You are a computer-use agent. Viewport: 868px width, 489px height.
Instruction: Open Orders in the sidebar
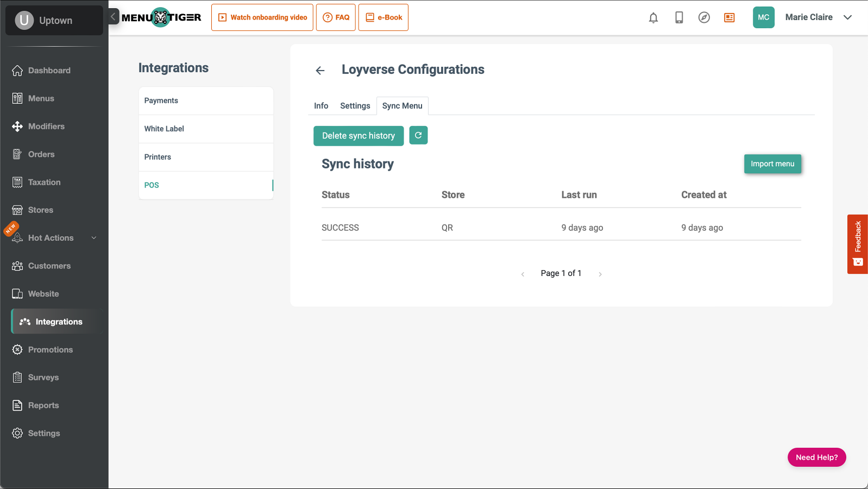tap(41, 154)
